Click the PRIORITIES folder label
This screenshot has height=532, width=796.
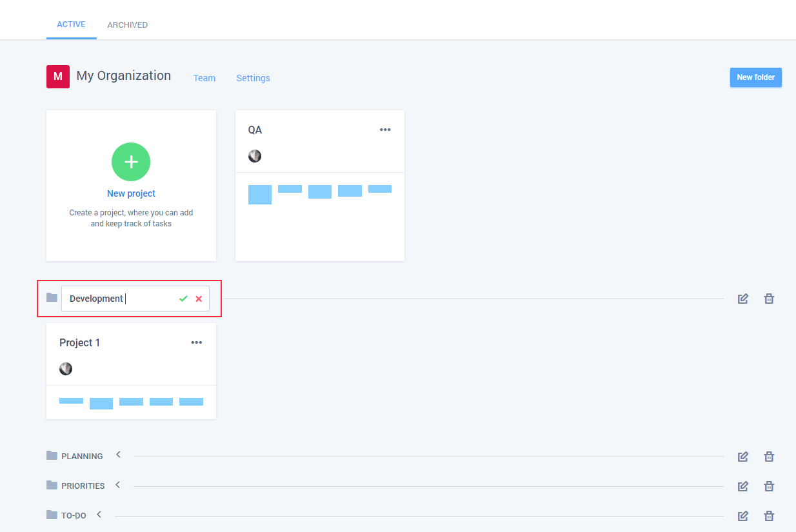83,486
